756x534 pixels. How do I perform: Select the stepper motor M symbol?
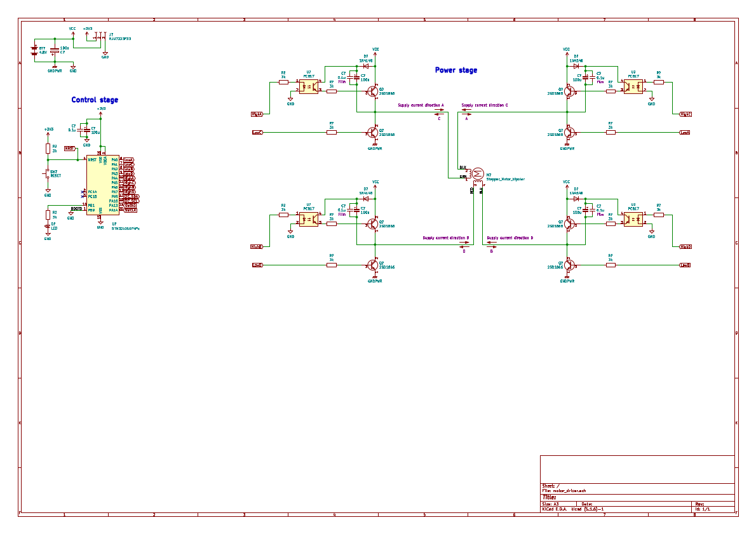tap(477, 173)
